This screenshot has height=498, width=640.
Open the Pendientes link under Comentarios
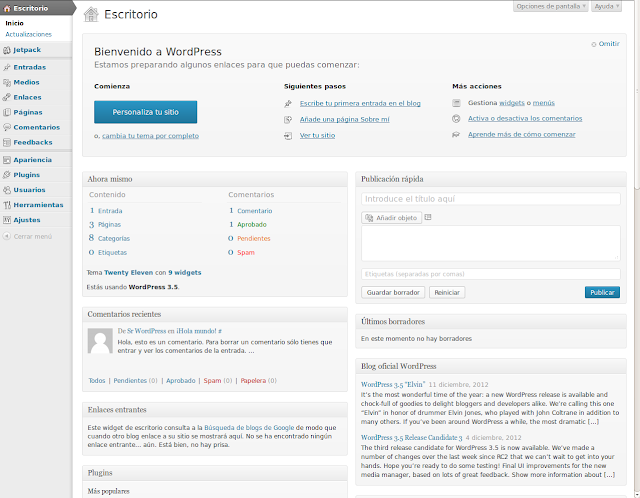[253, 238]
